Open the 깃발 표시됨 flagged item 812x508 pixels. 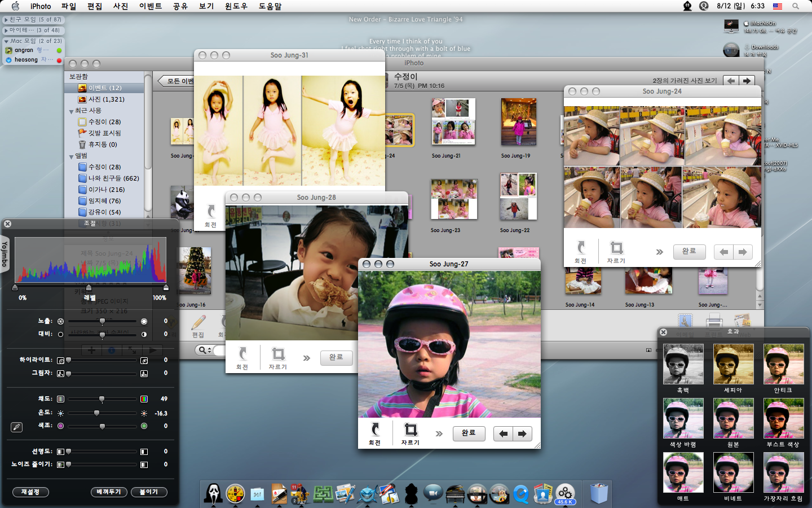pyautogui.click(x=104, y=133)
